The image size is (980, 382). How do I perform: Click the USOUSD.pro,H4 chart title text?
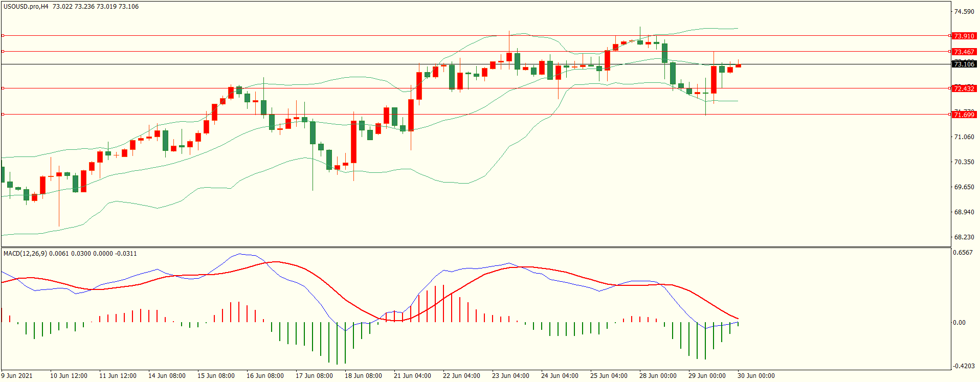26,7
